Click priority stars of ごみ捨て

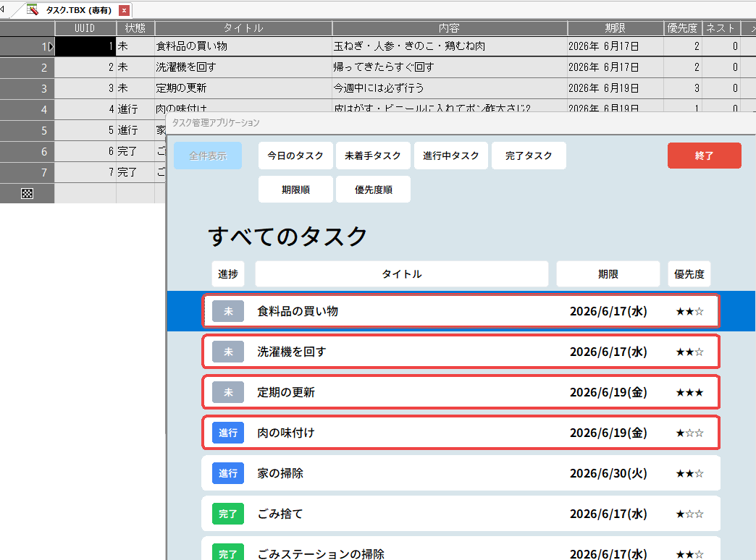point(689,514)
